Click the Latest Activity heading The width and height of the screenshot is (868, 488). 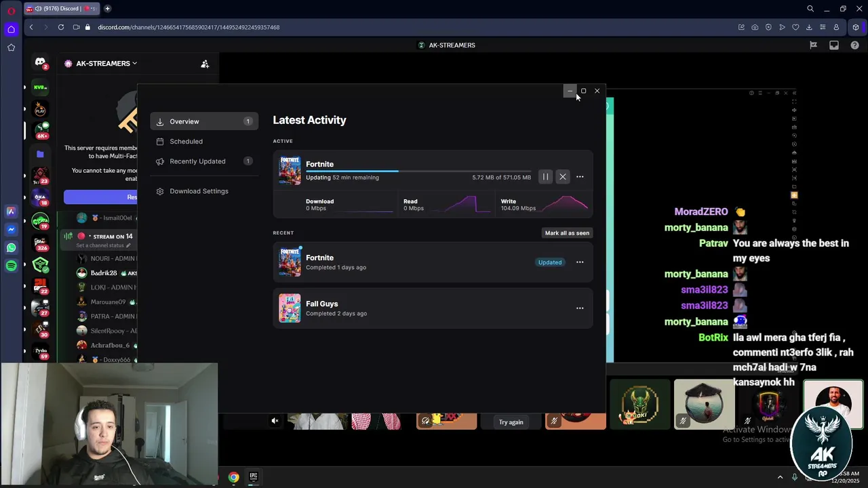click(309, 120)
